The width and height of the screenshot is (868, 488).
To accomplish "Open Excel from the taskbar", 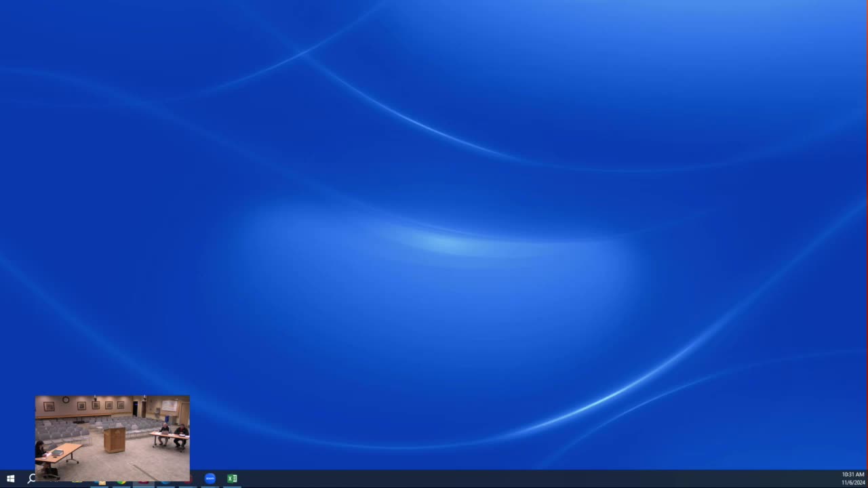I will [232, 479].
